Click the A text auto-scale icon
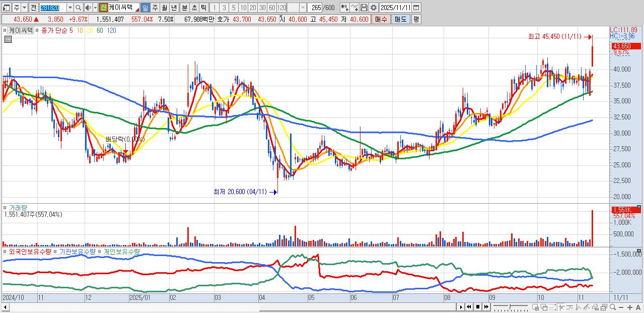Viewport: 644px width, 313px height. pyautogui.click(x=638, y=307)
